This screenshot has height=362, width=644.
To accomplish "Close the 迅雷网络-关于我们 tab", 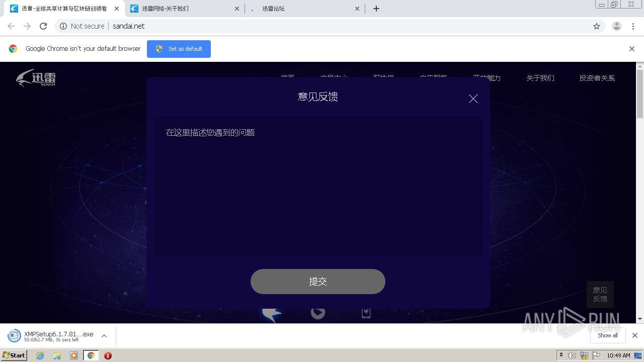I will [x=237, y=9].
